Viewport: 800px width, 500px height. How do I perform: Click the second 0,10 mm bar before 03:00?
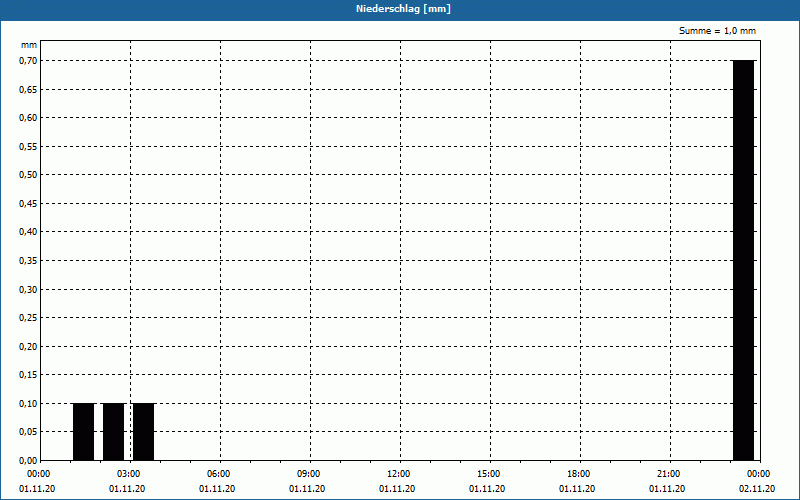pyautogui.click(x=113, y=432)
